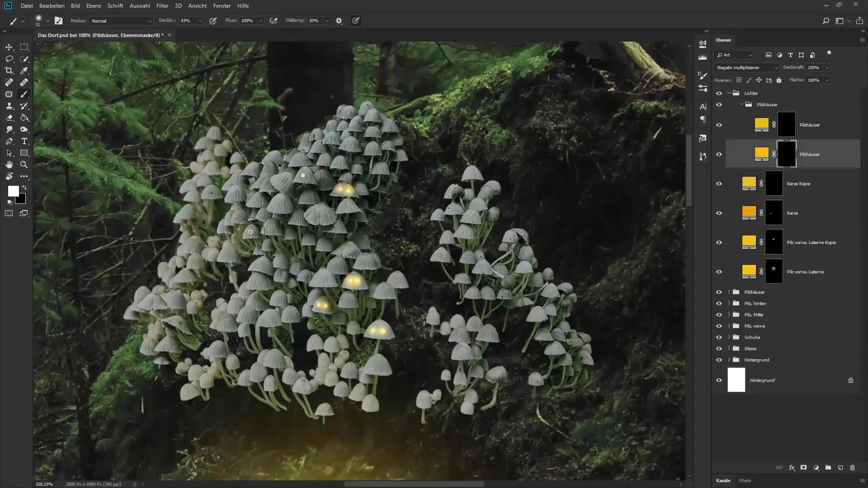Click the background color swatch
868x488 pixels.
tap(22, 200)
